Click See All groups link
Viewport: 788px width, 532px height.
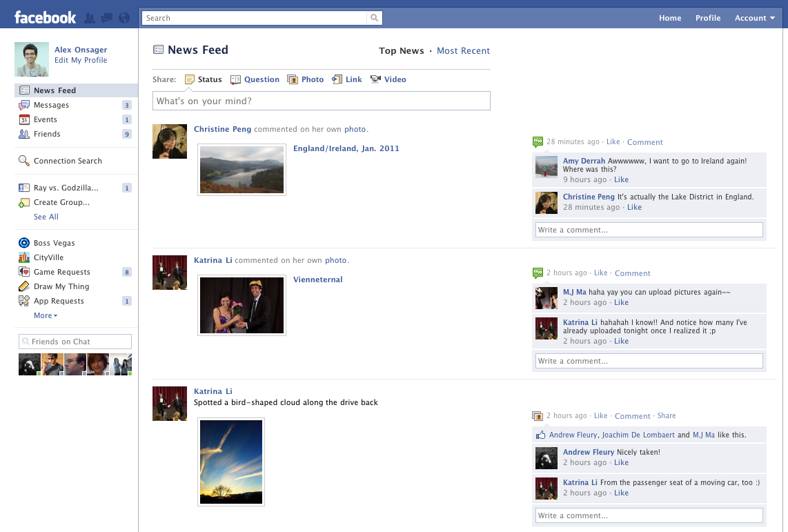[x=46, y=217]
